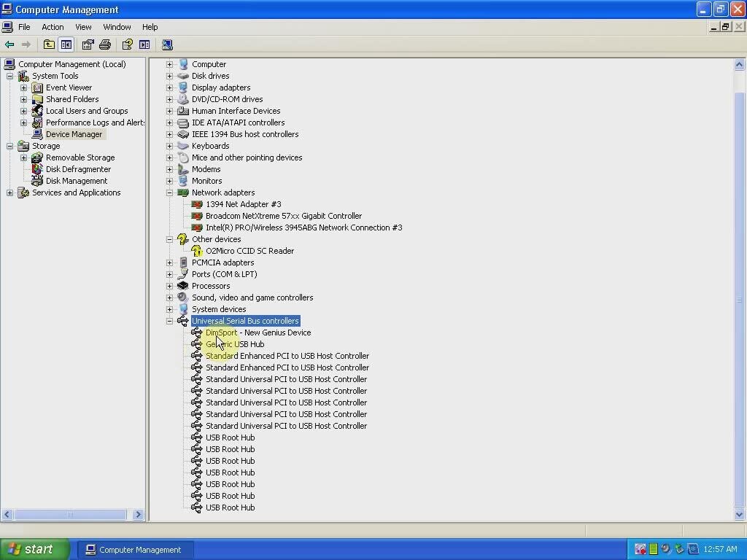
Task: Open the Action menu
Action: pos(53,27)
